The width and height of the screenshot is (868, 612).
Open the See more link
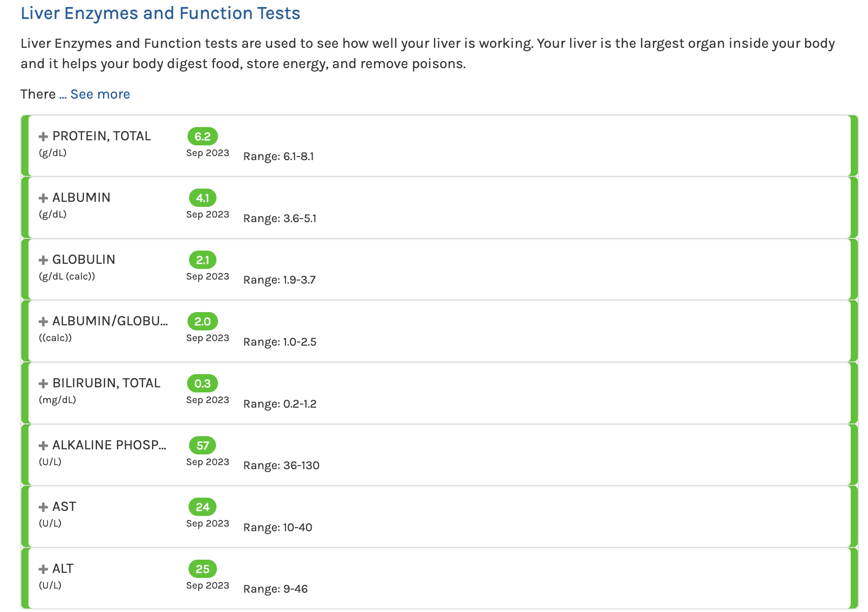tap(100, 94)
